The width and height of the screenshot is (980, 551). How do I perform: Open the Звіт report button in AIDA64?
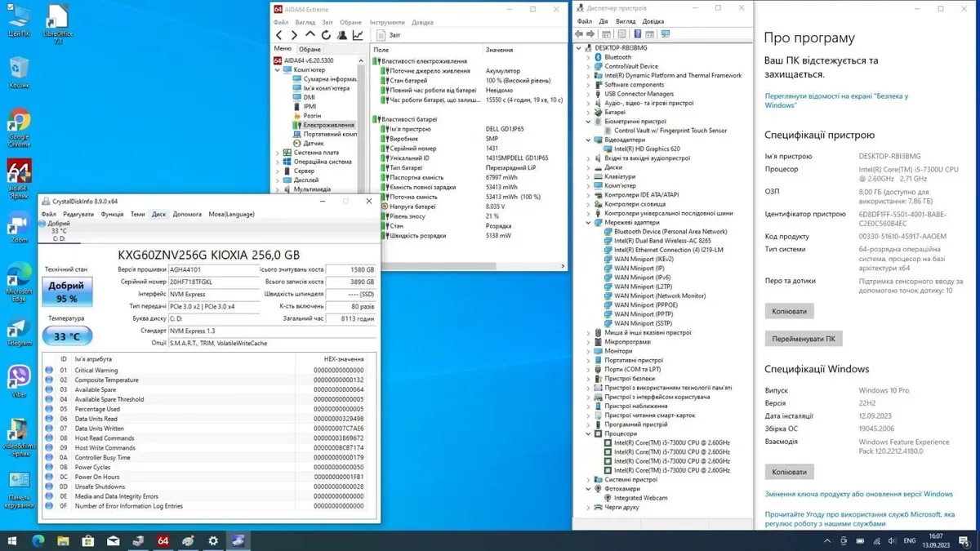pyautogui.click(x=389, y=35)
